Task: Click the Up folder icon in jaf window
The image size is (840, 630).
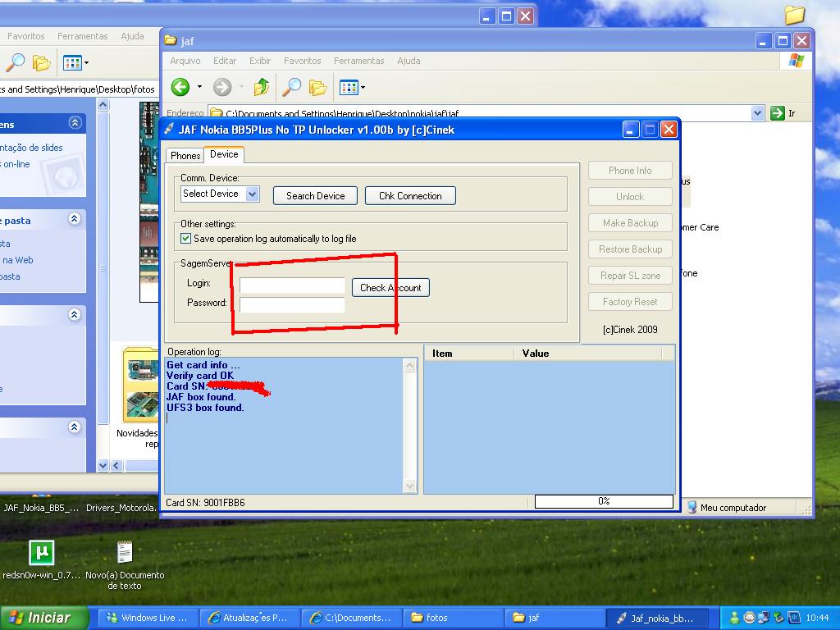Action: 262,87
